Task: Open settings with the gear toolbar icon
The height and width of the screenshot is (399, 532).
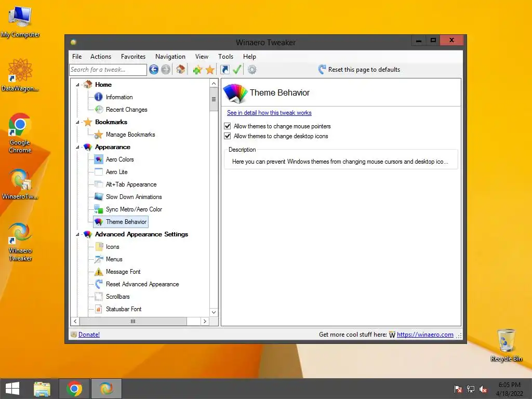Action: coord(252,70)
